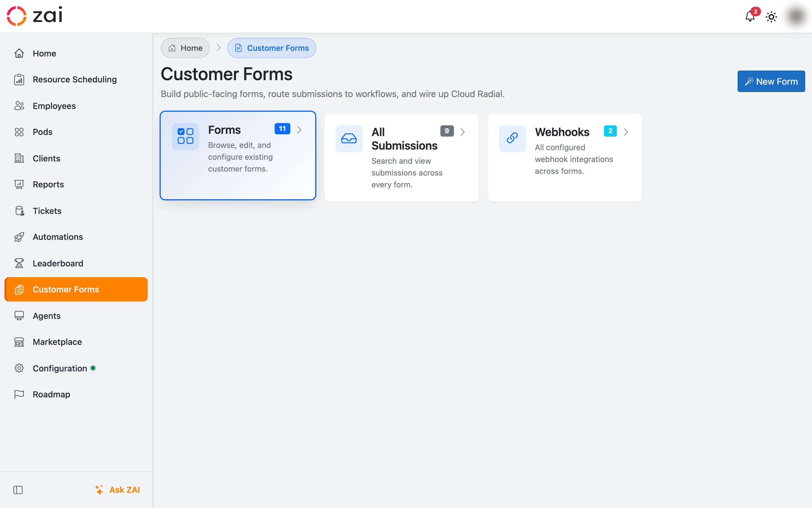Toggle light/dark theme sun icon
812x508 pixels.
[771, 16]
